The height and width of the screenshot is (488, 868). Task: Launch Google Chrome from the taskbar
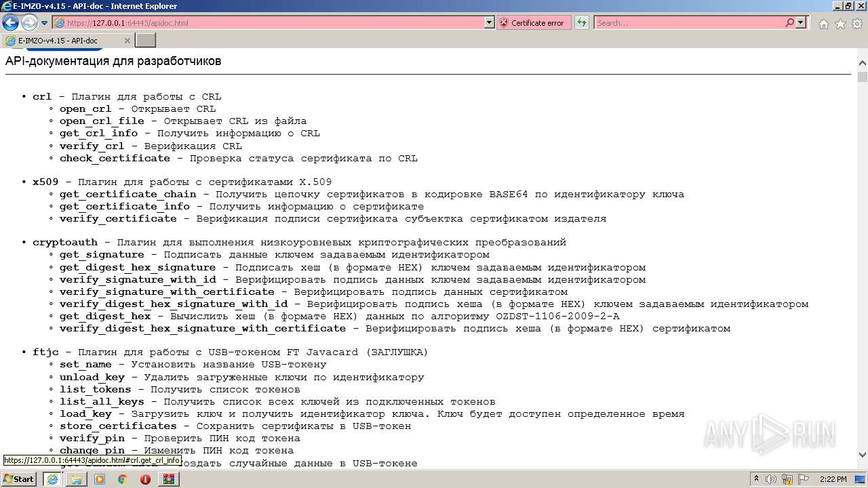pos(123,479)
